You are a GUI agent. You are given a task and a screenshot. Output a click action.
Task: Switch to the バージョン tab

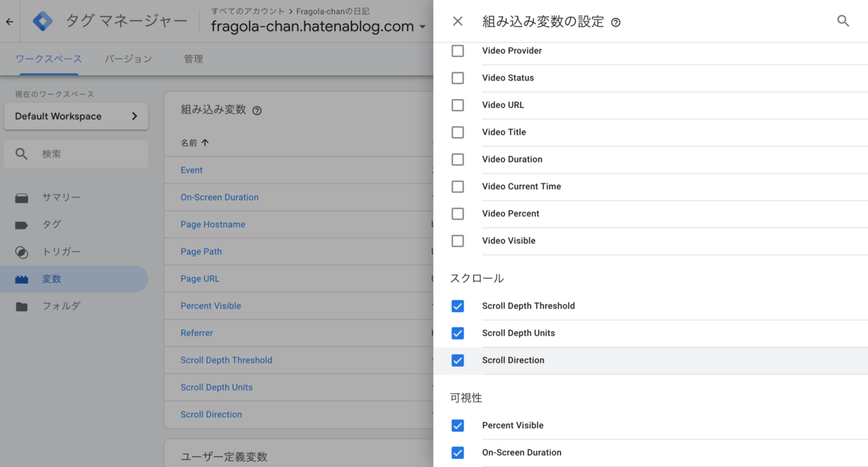pyautogui.click(x=128, y=59)
